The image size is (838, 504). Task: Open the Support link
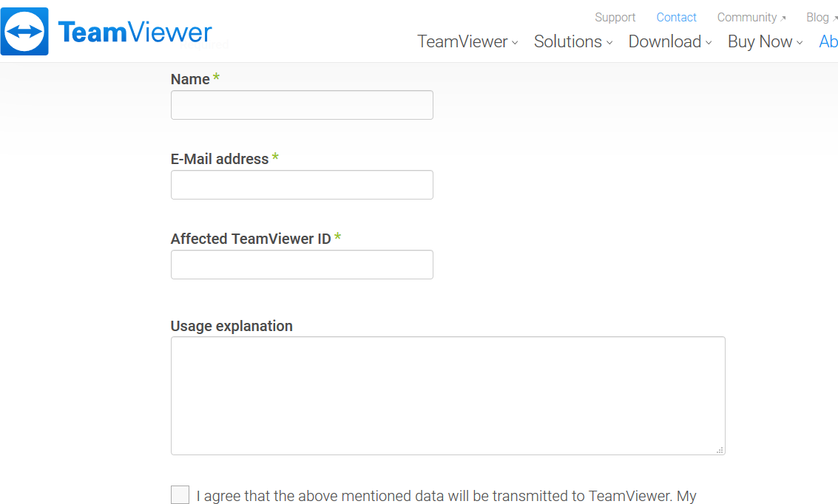coord(615,18)
